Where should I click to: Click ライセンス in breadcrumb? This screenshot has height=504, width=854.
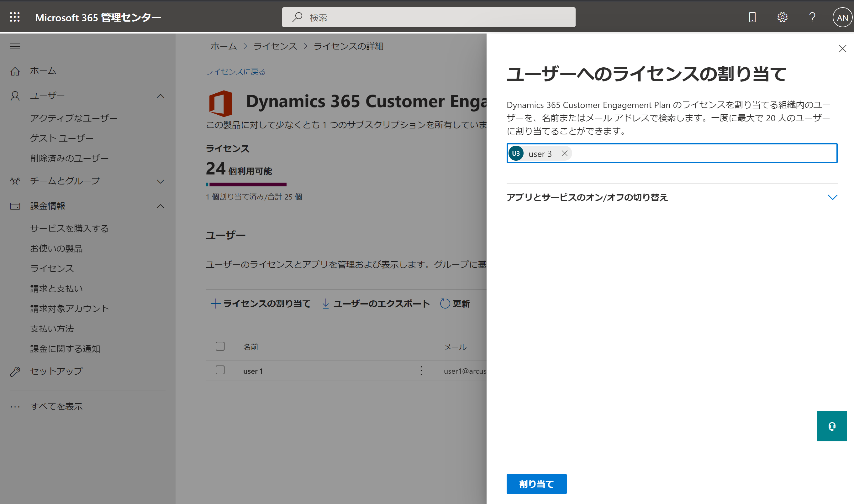pos(275,46)
